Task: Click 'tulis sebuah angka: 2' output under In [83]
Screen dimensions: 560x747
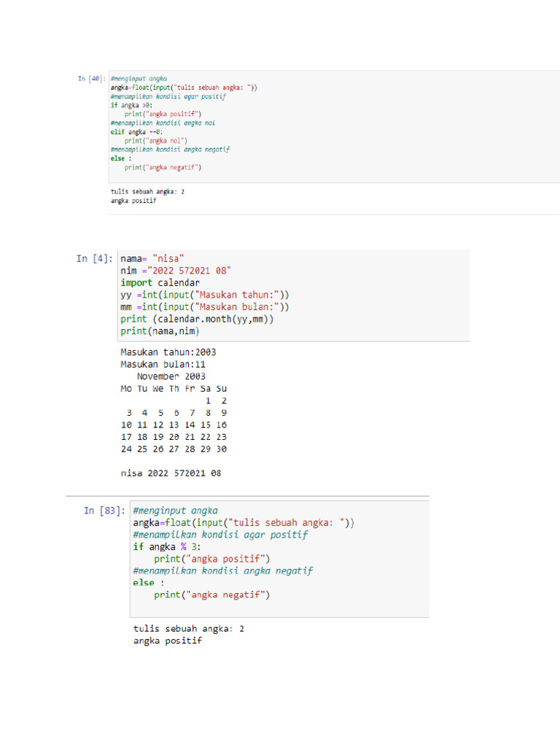Action: [x=189, y=629]
